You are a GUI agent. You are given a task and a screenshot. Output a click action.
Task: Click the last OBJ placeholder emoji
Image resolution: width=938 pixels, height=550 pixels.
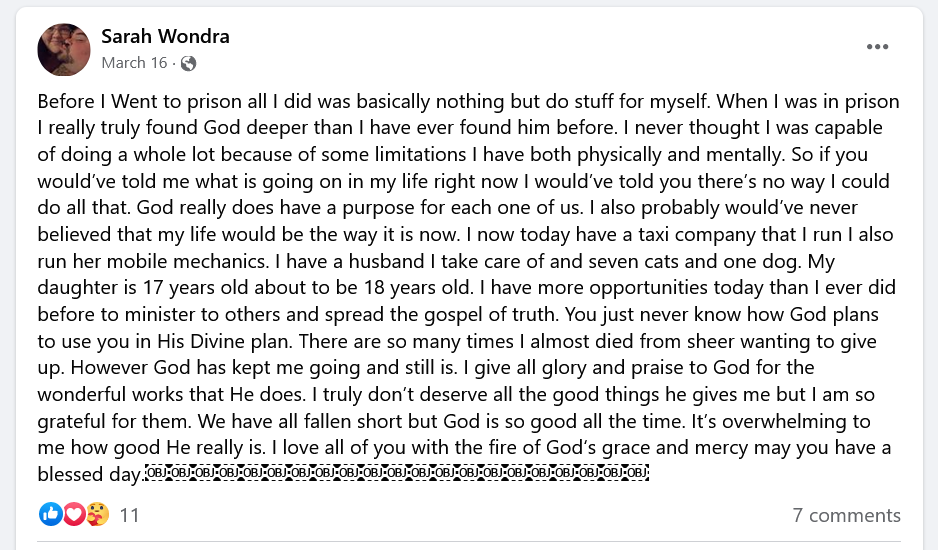(x=638, y=473)
